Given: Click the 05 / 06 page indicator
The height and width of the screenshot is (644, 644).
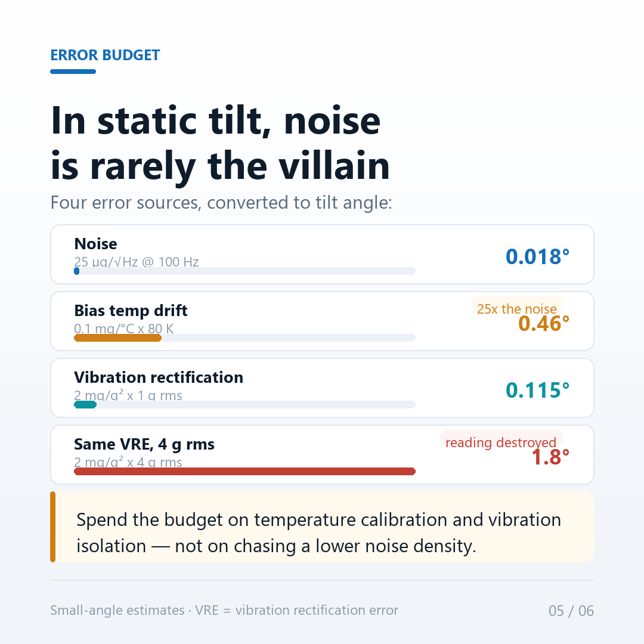Looking at the screenshot, I should pos(571,611).
